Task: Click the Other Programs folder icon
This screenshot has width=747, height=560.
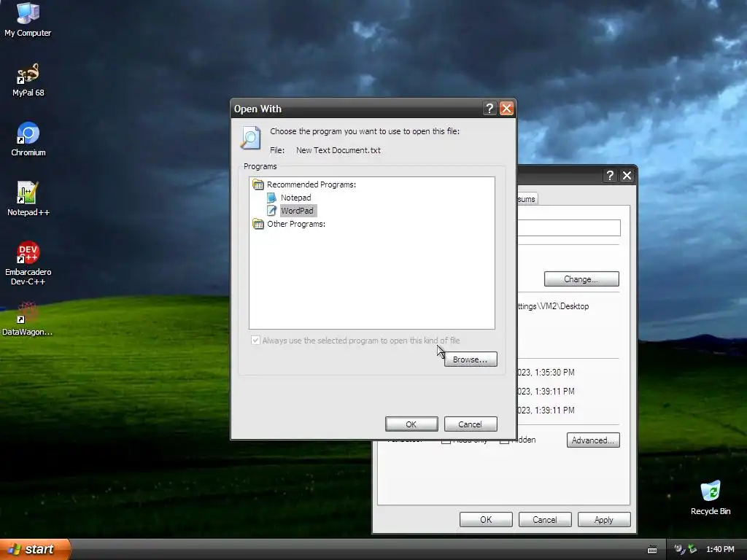Action: click(258, 224)
